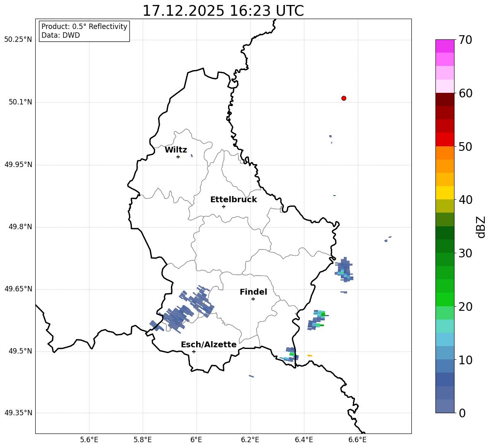491x448 pixels.
Task: Click the small orange echo near 49.5°N
Action: pyautogui.click(x=310, y=356)
